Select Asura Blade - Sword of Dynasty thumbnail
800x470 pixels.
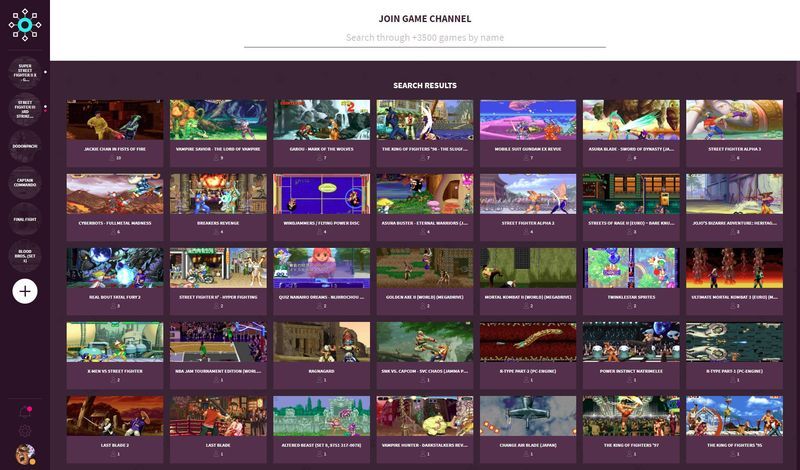coord(631,120)
